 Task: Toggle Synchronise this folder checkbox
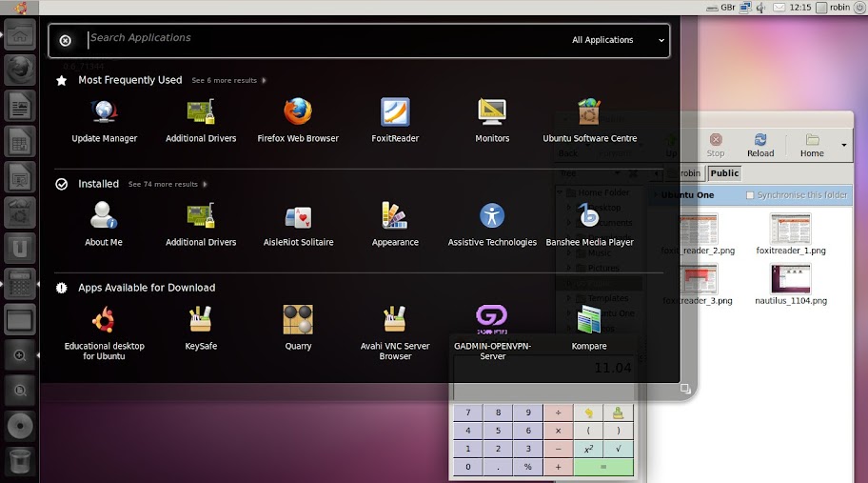(750, 195)
